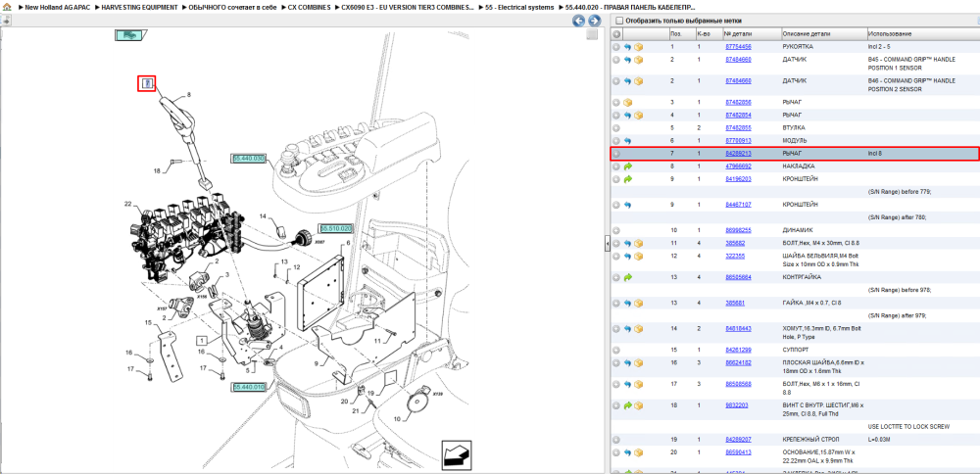Image resolution: width=980 pixels, height=474 pixels.
Task: Open part number 87754456 link
Action: tap(738, 47)
